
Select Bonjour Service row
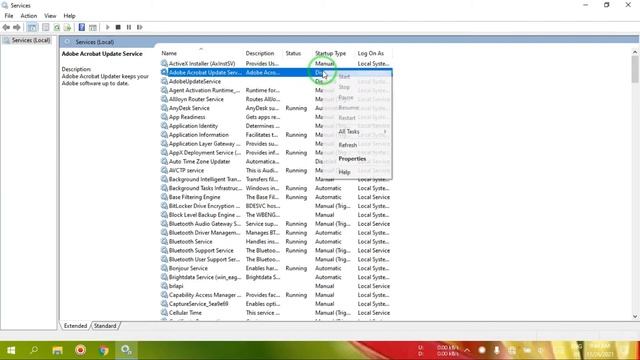pyautogui.click(x=276, y=269)
